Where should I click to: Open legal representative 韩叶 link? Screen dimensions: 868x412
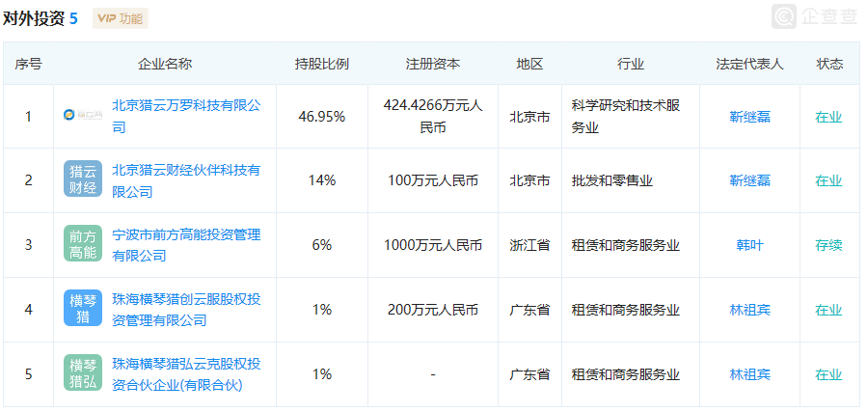(749, 245)
